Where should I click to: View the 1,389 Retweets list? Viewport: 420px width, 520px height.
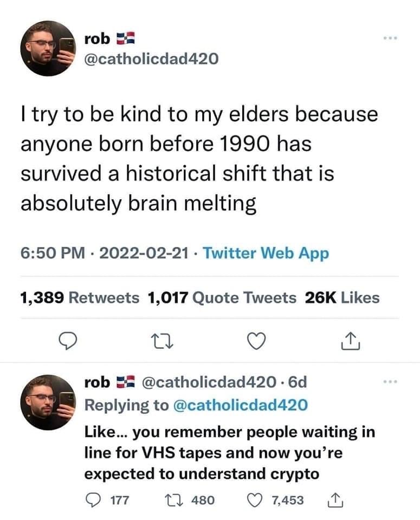79,297
